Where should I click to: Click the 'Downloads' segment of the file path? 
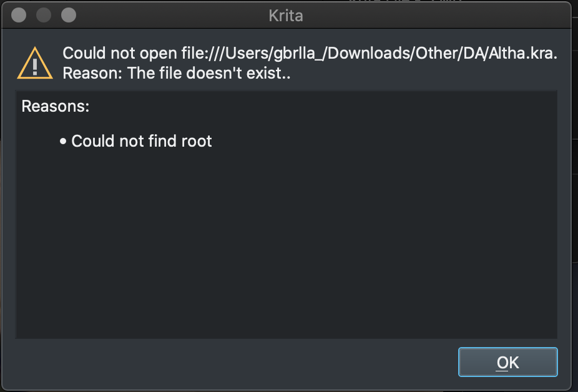[367, 54]
